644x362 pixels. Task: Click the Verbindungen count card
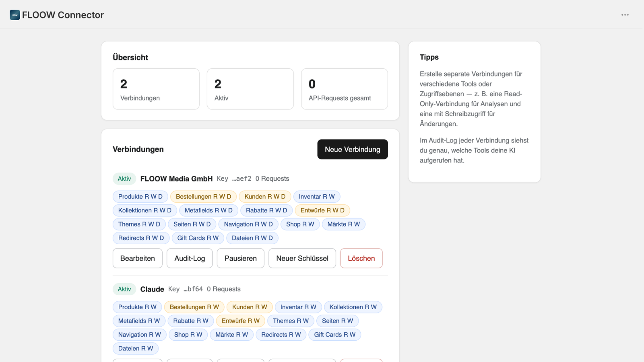coord(156,89)
